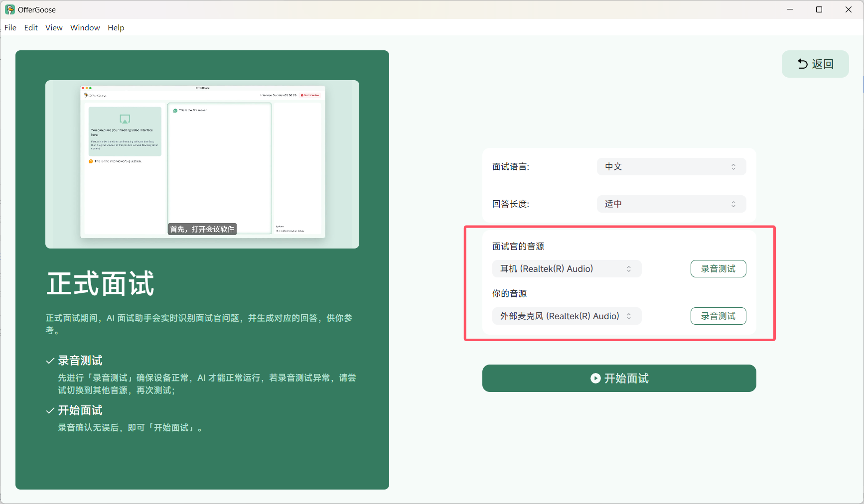Open the 你的音源 microphone source dropdown

pos(566,316)
